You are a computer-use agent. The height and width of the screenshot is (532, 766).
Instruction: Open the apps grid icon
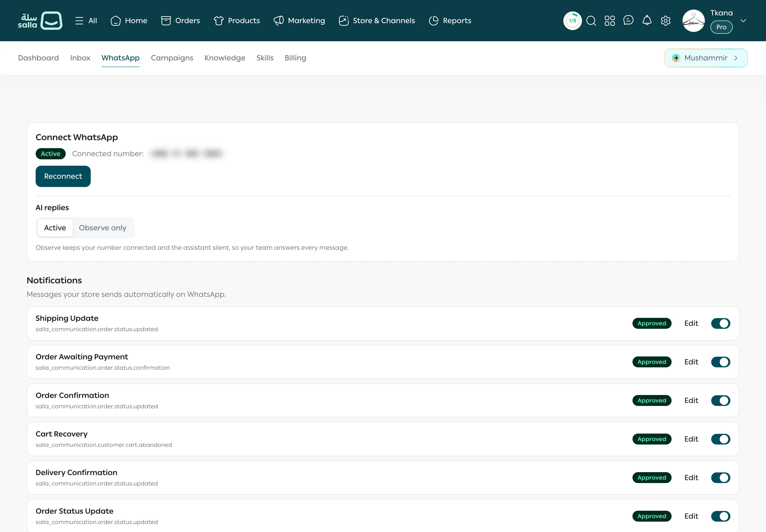610,21
